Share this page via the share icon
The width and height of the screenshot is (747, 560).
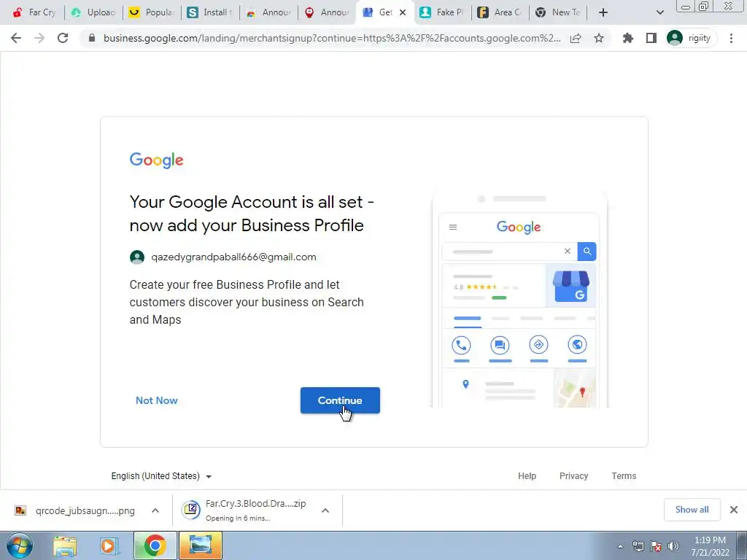tap(576, 38)
